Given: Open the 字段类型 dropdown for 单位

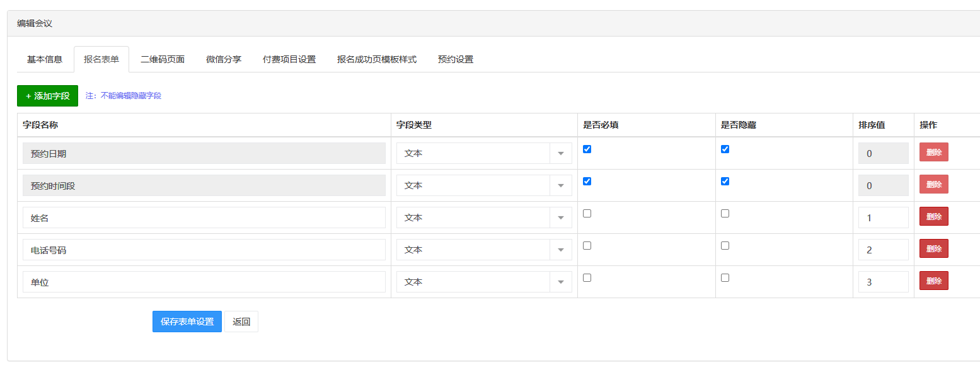Looking at the screenshot, I should (483, 282).
